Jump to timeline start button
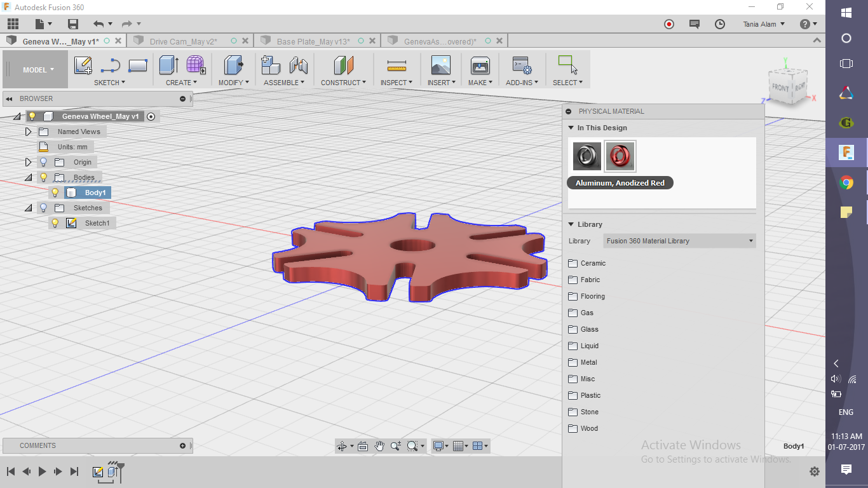Viewport: 868px width, 488px height. pos(11,471)
